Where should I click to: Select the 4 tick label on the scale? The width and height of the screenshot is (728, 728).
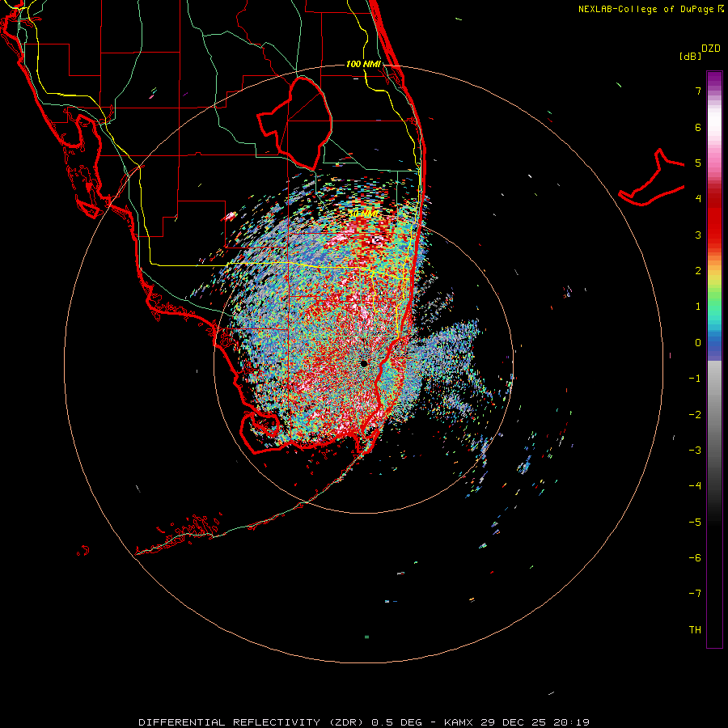coord(698,199)
